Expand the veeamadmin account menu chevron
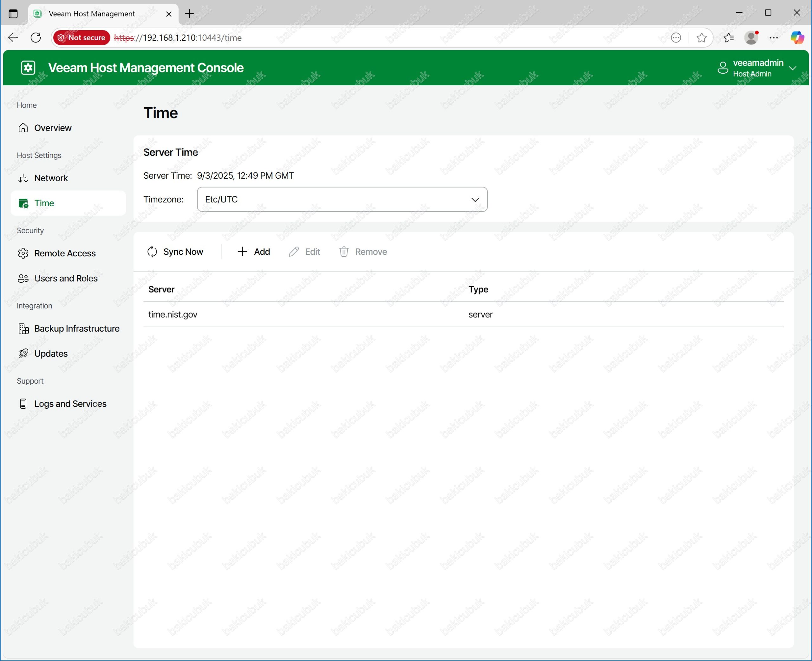 pos(793,68)
